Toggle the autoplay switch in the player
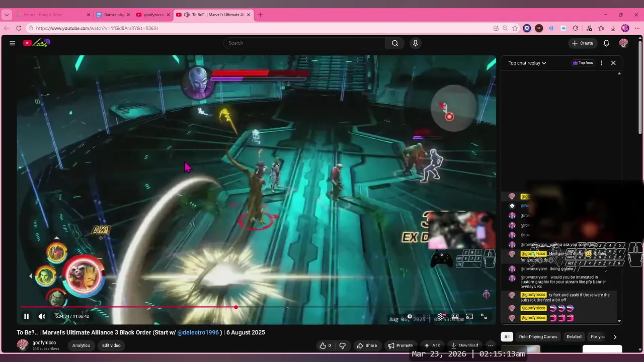The width and height of the screenshot is (644, 362). pos(410,317)
